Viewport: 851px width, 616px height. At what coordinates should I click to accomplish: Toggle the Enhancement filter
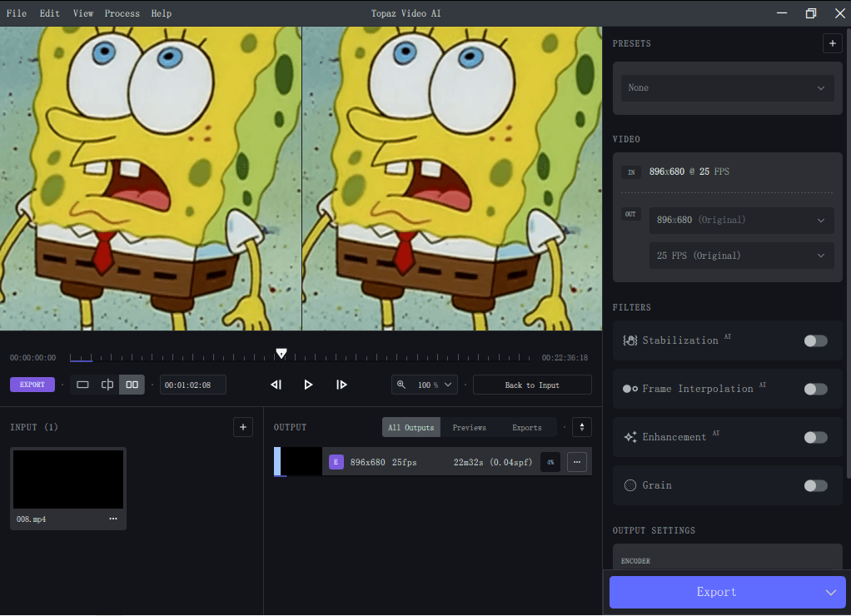click(816, 437)
